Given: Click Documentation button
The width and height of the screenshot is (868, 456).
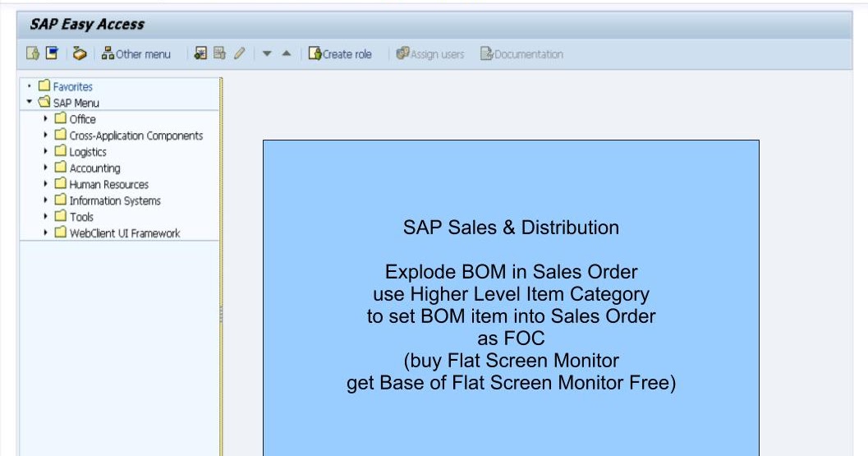Looking at the screenshot, I should pyautogui.click(x=521, y=53).
